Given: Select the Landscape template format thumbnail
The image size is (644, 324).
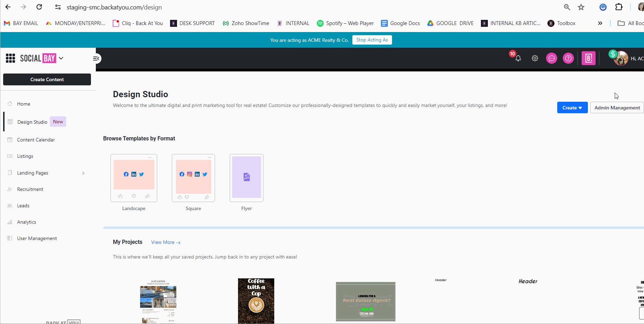Looking at the screenshot, I should 134,178.
